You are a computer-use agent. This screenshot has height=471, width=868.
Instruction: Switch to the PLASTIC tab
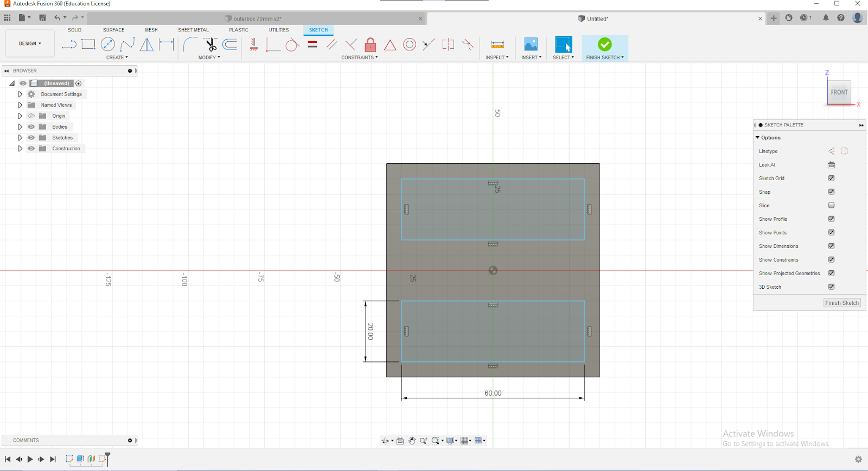pos(239,30)
